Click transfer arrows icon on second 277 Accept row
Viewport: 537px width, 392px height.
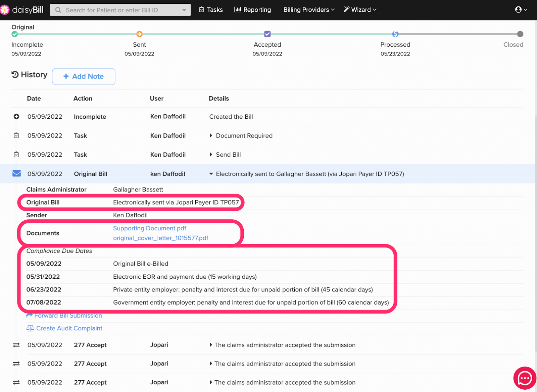(16, 364)
